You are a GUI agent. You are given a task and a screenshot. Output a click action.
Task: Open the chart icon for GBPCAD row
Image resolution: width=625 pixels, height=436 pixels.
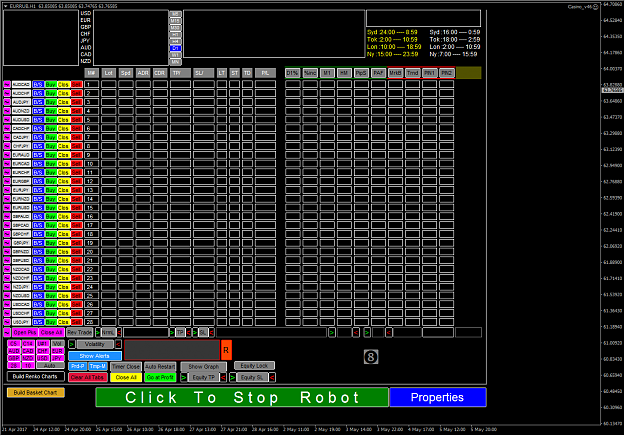7,225
